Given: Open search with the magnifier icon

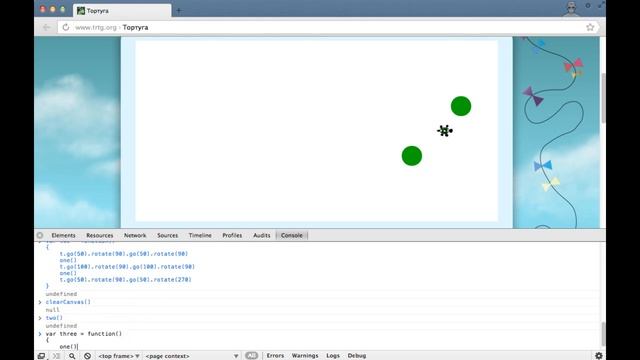Looking at the screenshot, I should [x=72, y=356].
